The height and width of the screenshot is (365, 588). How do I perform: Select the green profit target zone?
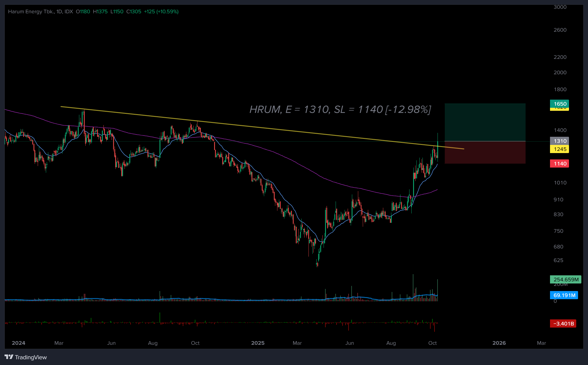coord(485,122)
